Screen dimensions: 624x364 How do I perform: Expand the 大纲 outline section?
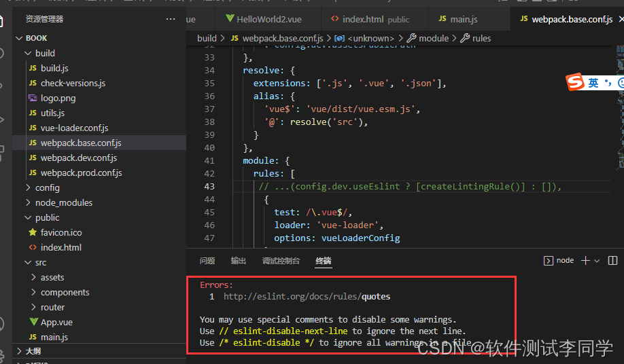(33, 351)
